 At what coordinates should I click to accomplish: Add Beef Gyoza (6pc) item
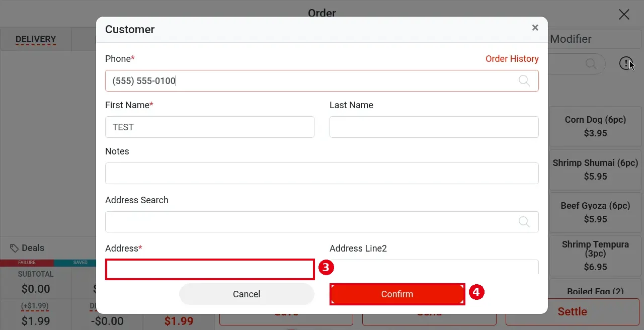[x=595, y=212]
